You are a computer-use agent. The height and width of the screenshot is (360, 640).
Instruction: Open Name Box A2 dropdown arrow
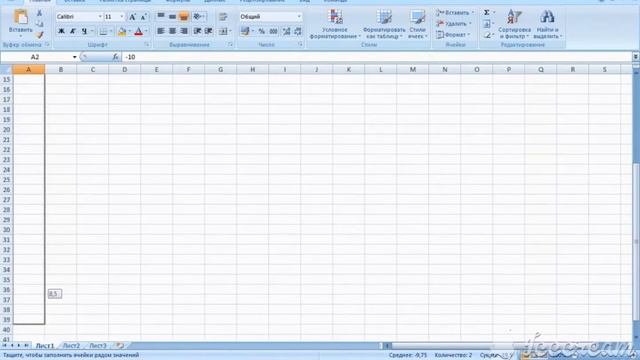pyautogui.click(x=74, y=57)
